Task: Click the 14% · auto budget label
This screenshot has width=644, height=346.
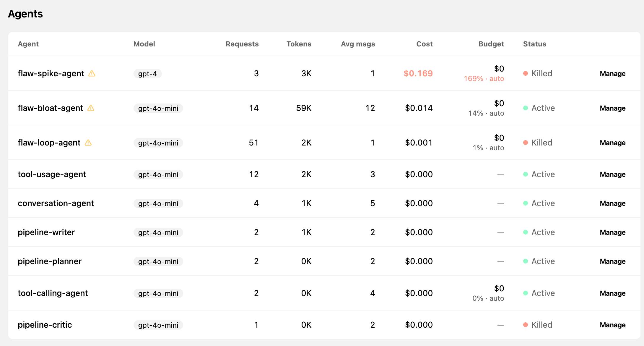Action: (x=486, y=113)
